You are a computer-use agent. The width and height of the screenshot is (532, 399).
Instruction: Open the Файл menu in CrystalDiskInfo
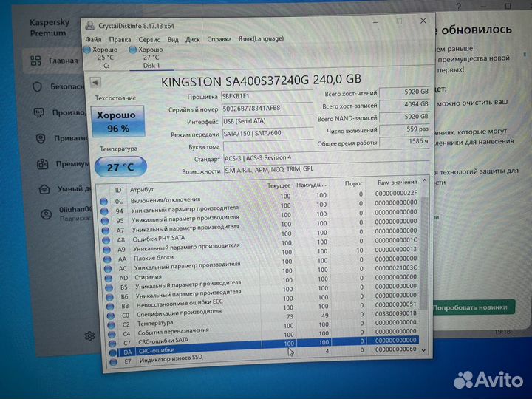[93, 39]
